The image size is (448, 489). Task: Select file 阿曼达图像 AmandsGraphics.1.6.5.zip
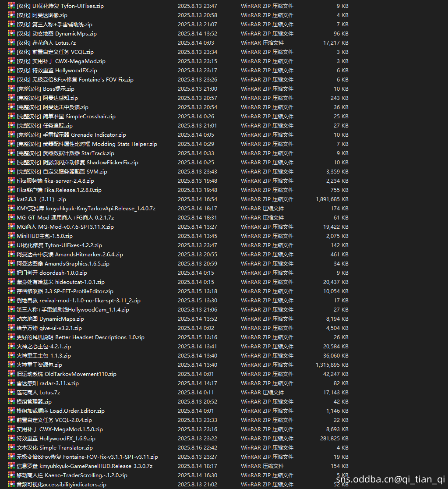pyautogui.click(x=63, y=263)
